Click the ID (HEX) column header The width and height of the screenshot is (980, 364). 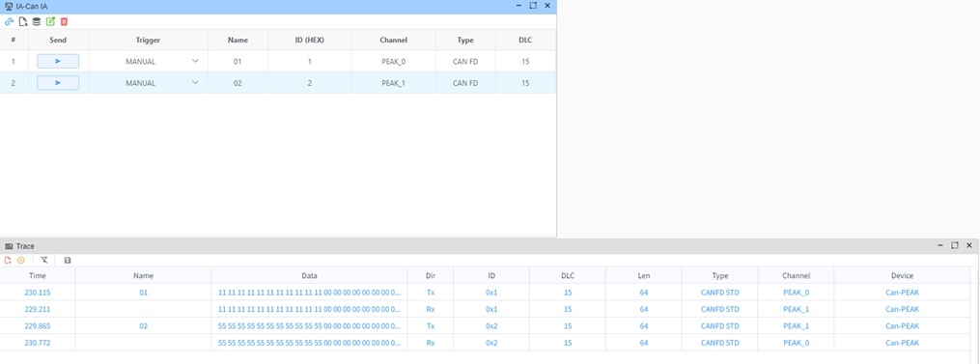tap(310, 40)
